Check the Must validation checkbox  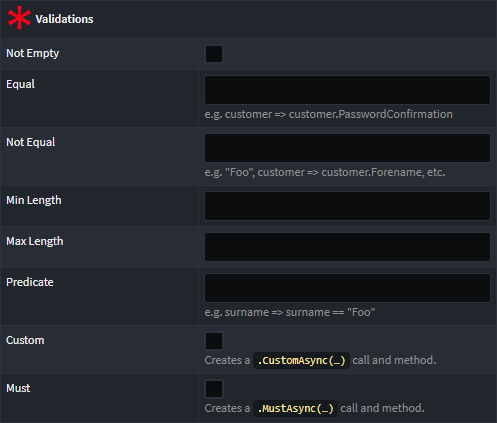click(214, 389)
